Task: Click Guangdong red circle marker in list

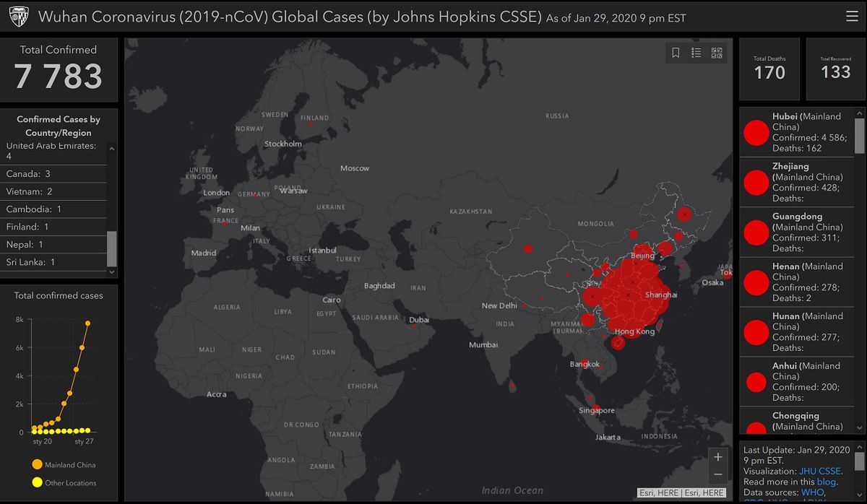Action: (756, 233)
